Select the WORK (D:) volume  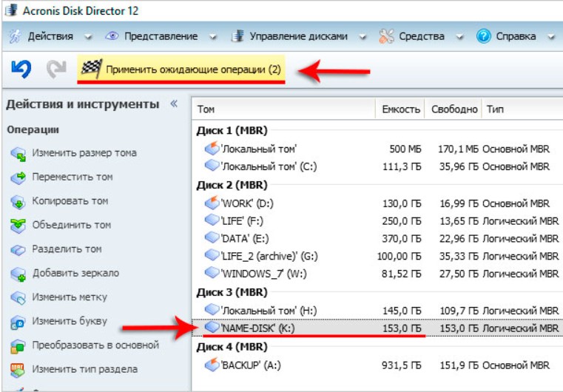coord(378,203)
